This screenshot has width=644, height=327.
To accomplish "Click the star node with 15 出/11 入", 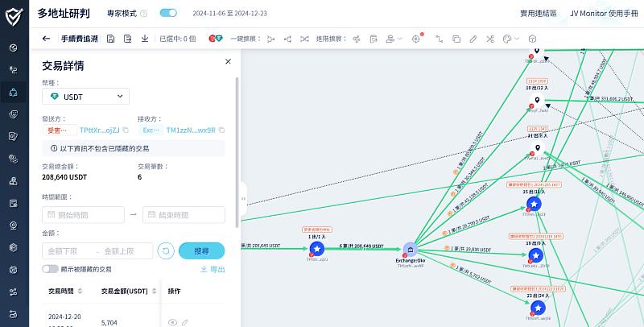I will coord(534,204).
